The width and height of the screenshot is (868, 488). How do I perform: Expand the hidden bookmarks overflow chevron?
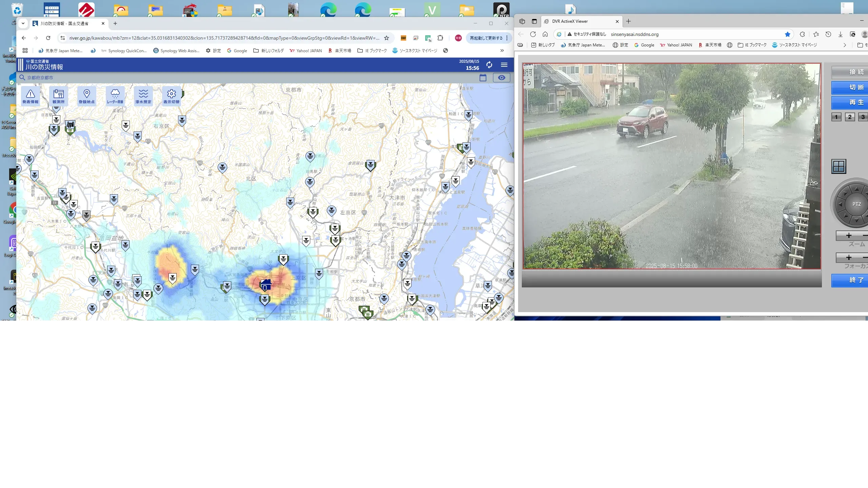point(502,50)
